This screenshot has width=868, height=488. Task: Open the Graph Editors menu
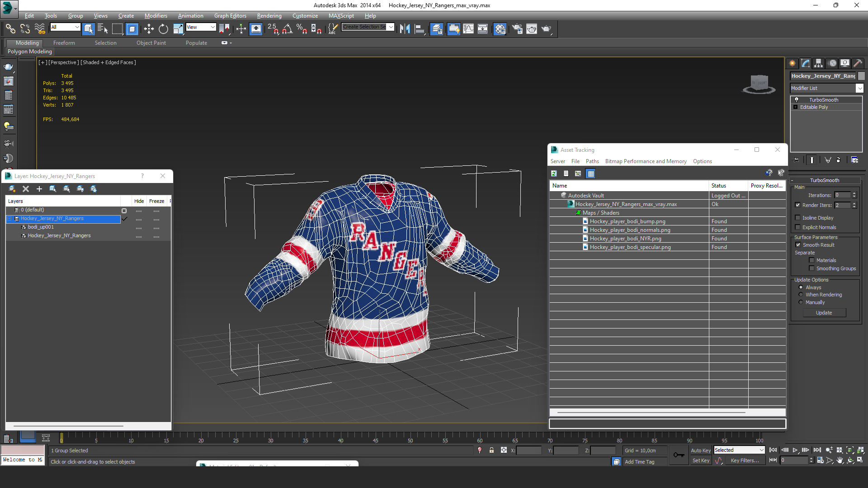tap(230, 16)
